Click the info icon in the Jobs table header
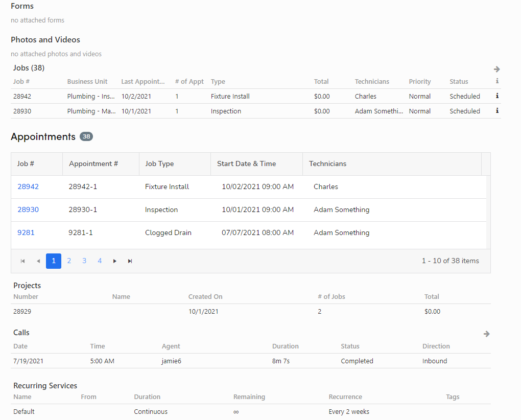This screenshot has width=521, height=420. 496,81
